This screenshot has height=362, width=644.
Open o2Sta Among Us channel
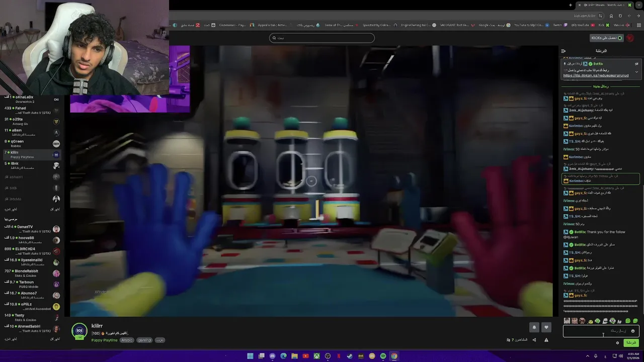click(31, 121)
